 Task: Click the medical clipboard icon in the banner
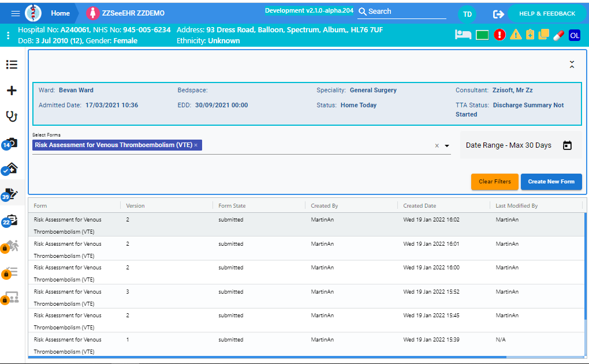[530, 35]
